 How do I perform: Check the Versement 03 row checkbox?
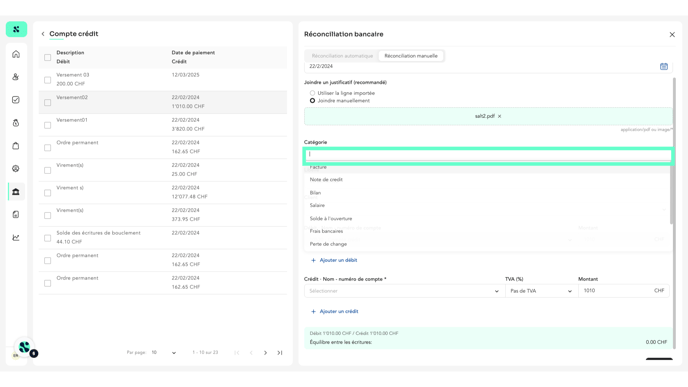pyautogui.click(x=47, y=80)
